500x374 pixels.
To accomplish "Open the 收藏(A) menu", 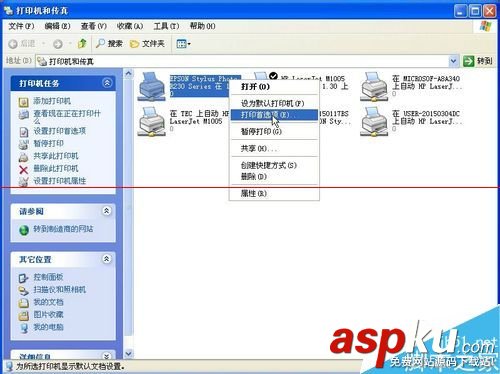I will tap(130, 26).
